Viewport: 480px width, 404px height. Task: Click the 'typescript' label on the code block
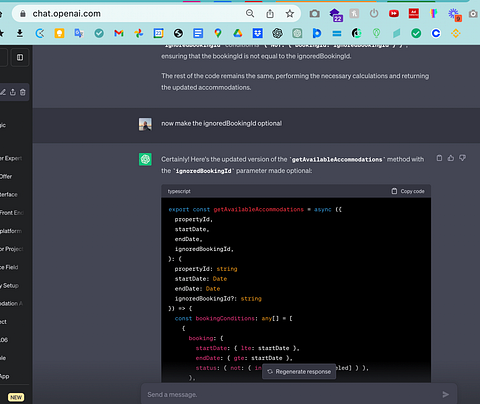tap(179, 191)
